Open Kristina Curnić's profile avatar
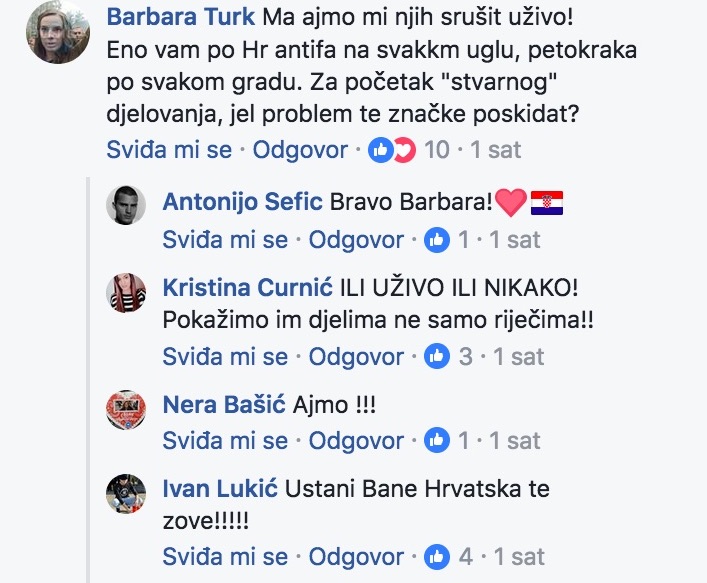Image resolution: width=707 pixels, height=583 pixels. [126, 293]
